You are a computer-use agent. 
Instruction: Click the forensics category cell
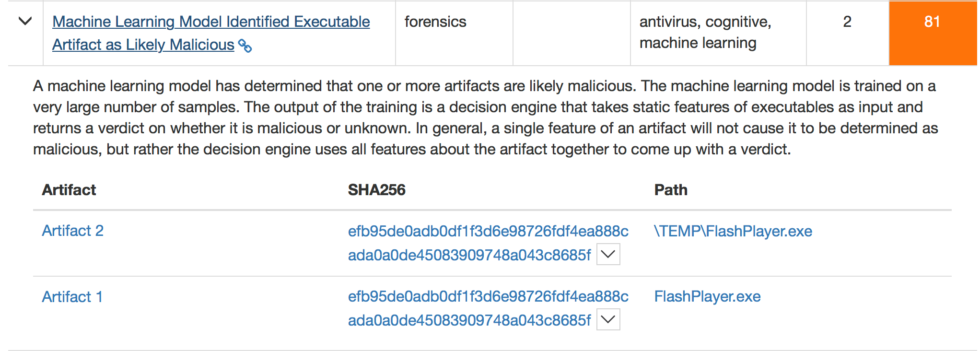click(435, 22)
